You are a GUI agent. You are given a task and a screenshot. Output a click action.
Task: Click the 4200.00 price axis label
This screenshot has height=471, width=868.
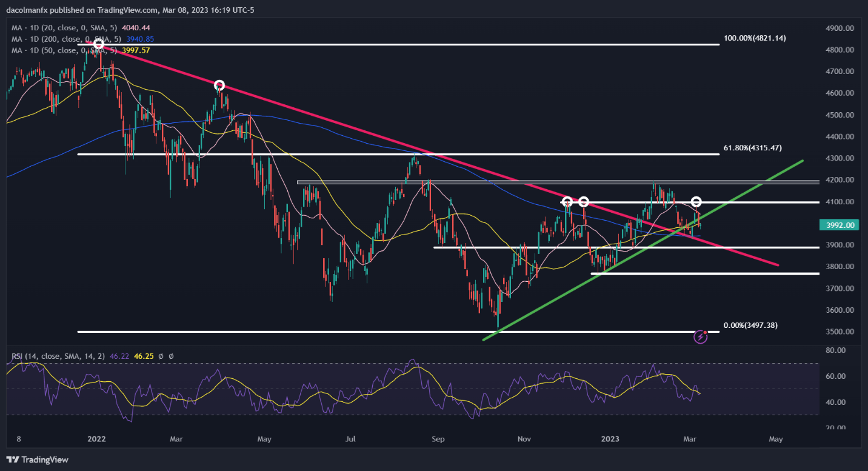(x=840, y=180)
